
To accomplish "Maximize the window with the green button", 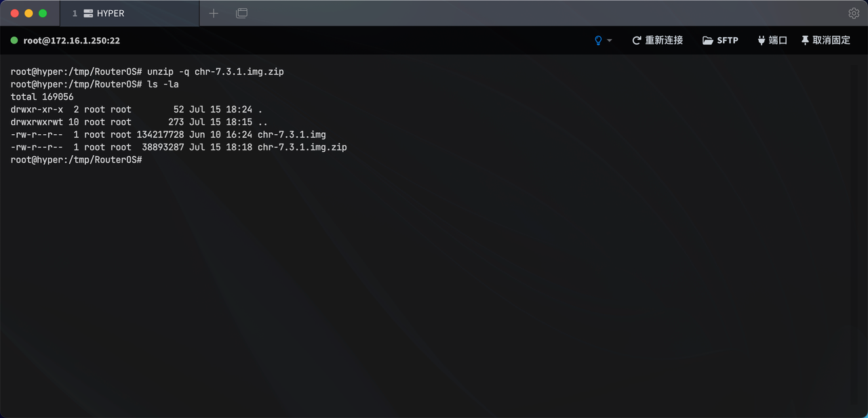I will pos(43,13).
